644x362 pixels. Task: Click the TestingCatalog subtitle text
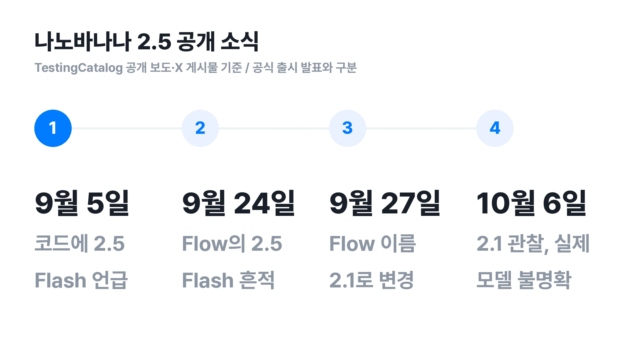pos(196,68)
